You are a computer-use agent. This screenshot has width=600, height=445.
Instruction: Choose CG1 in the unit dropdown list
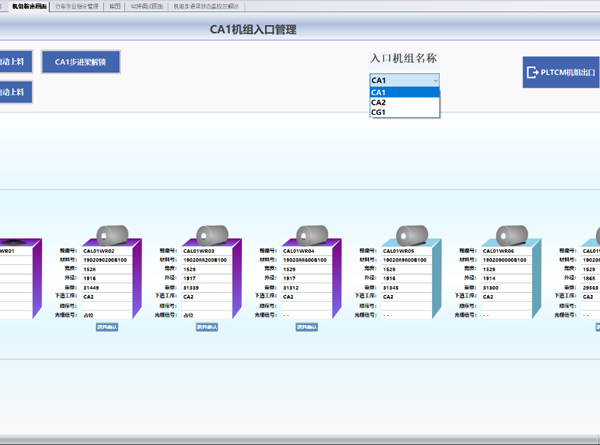(x=404, y=113)
